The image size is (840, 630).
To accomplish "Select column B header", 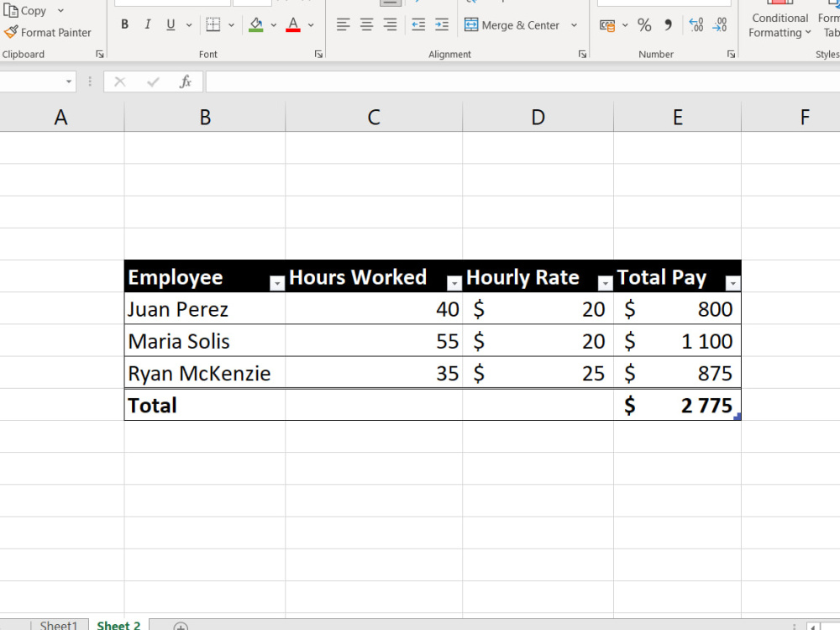I will coord(205,117).
